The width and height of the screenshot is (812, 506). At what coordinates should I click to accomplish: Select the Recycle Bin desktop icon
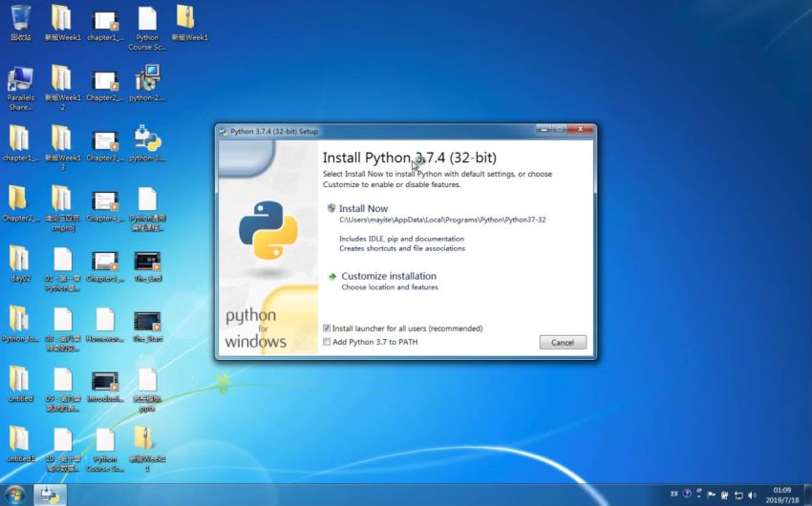[21, 23]
